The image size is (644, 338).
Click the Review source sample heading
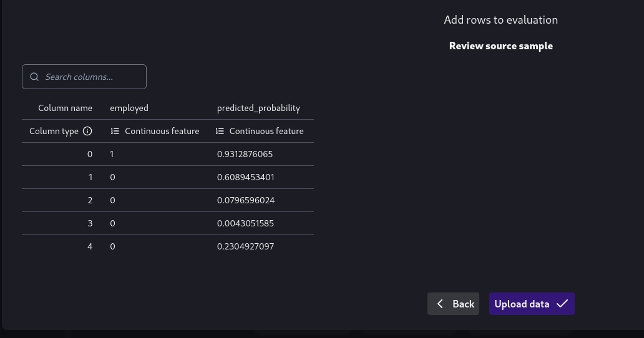coord(500,46)
